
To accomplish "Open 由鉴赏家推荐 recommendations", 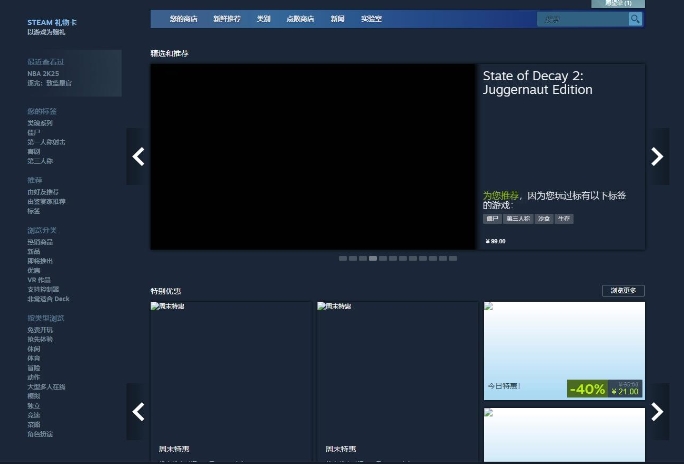I will [46, 201].
